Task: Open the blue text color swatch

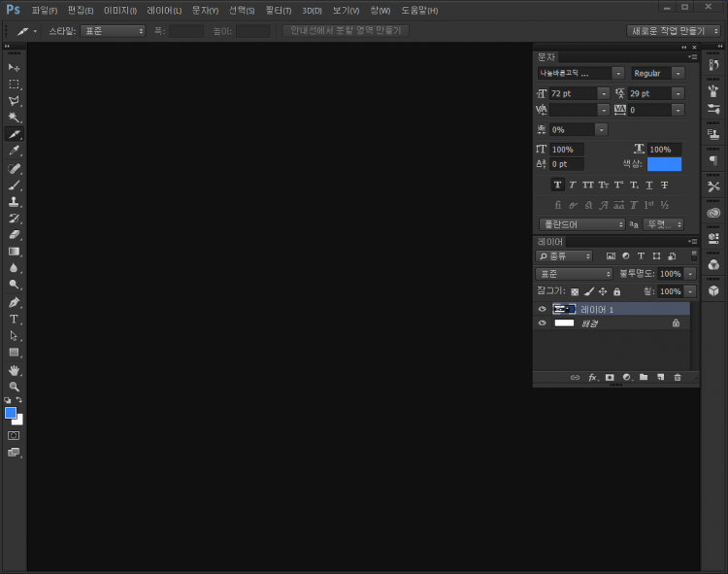Action: (x=664, y=164)
